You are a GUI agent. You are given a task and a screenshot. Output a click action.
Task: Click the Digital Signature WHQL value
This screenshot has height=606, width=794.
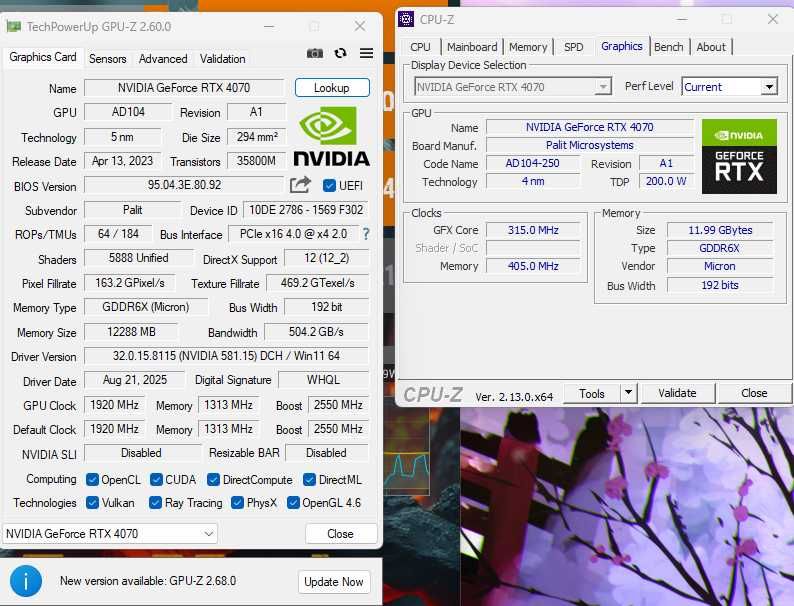(x=324, y=380)
